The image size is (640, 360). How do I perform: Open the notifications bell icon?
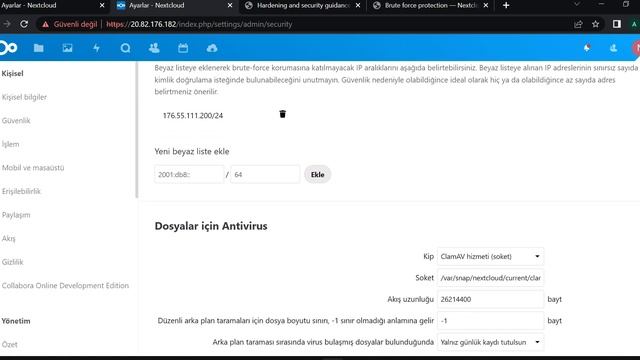tap(587, 48)
